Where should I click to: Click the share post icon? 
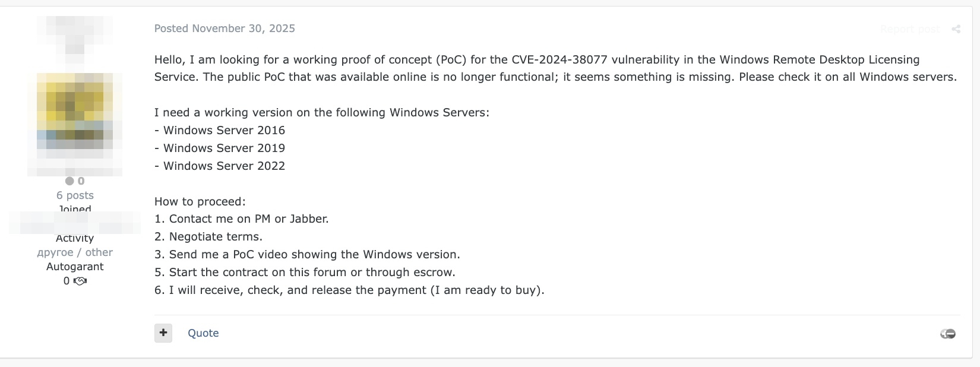[956, 29]
